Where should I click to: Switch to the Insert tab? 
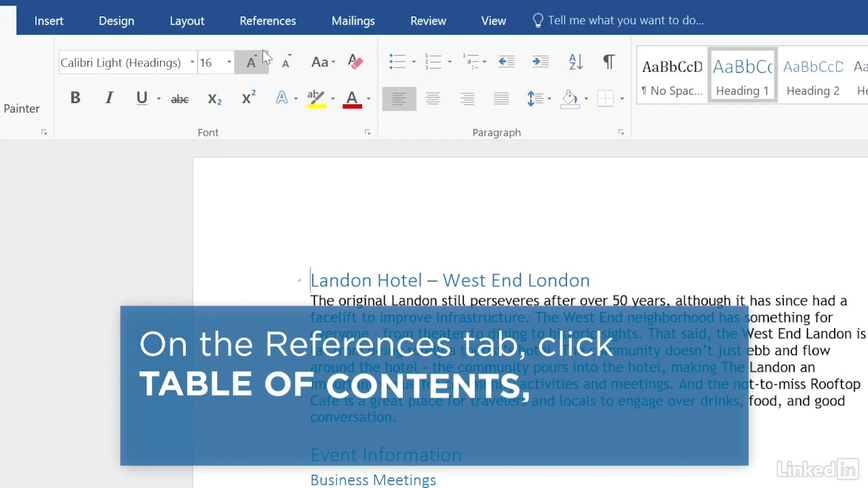click(x=49, y=20)
